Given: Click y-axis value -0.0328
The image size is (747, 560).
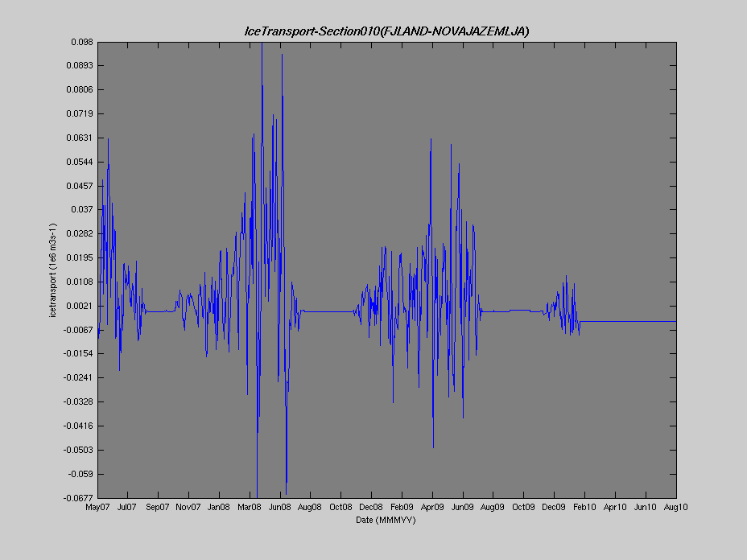Looking at the screenshot, I should [x=78, y=401].
